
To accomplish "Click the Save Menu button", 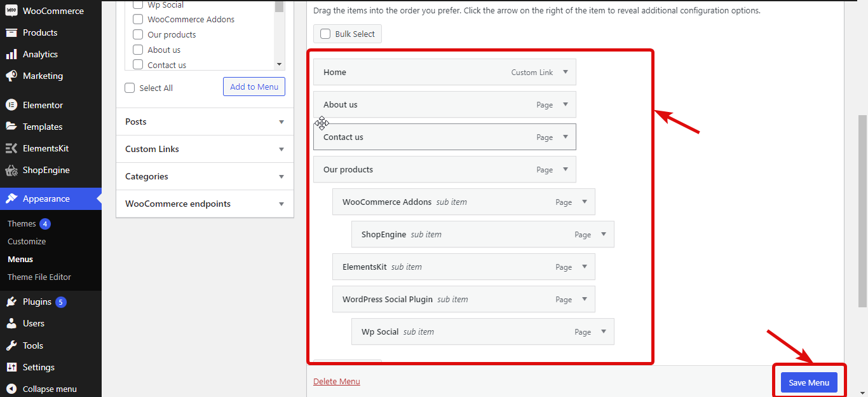I will 809,382.
